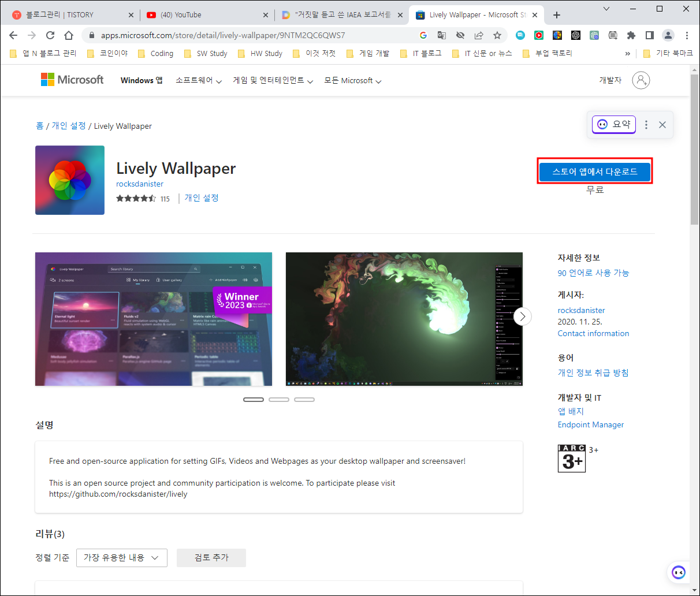Open the 개발자 link

coord(610,80)
